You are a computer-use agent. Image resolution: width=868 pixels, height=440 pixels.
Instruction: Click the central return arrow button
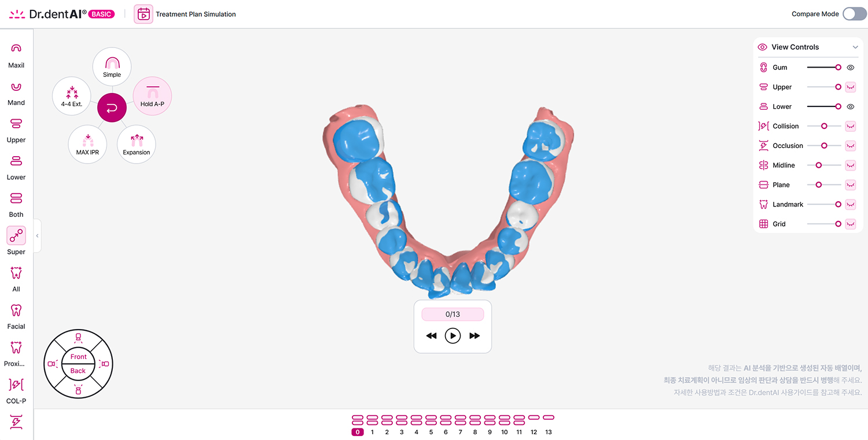click(x=112, y=107)
